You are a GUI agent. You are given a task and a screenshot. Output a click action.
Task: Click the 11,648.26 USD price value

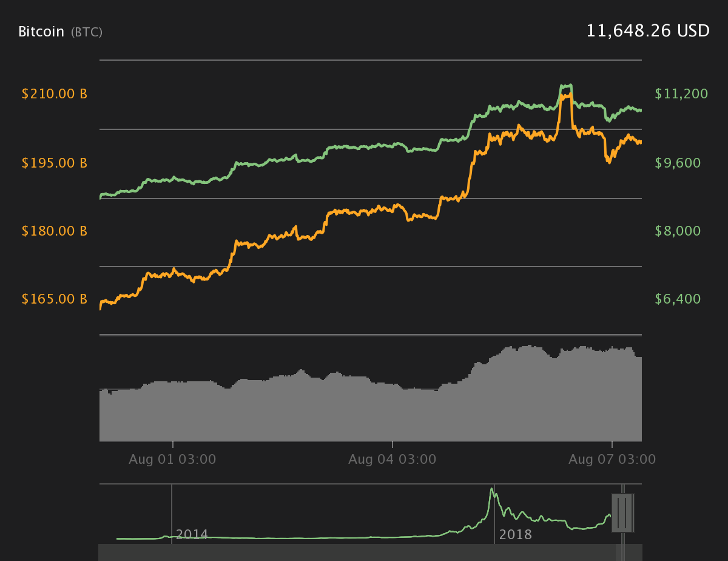(x=647, y=31)
